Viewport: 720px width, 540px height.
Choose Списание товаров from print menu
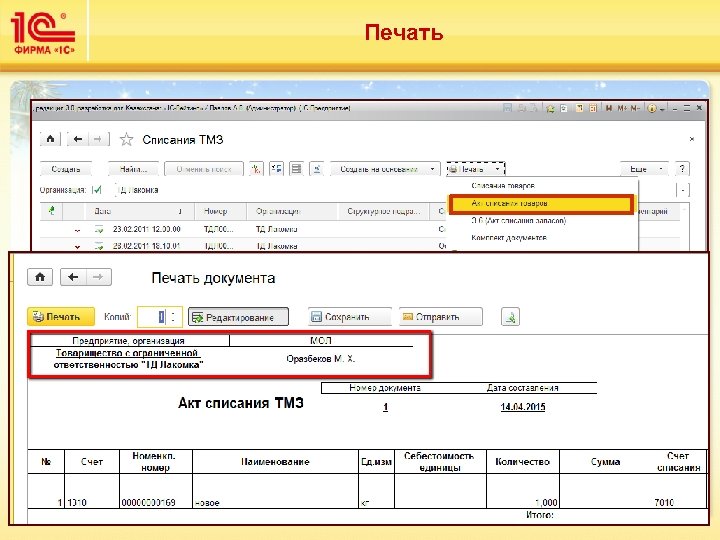503,186
